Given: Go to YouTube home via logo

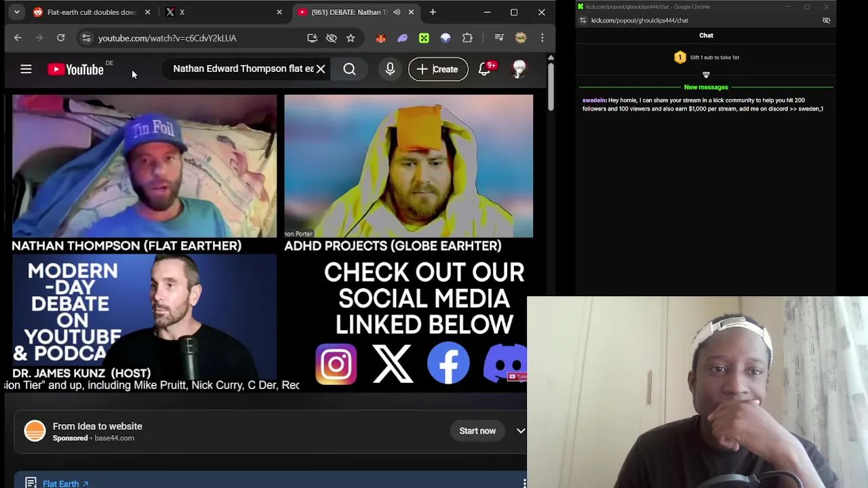Looking at the screenshot, I should click(75, 69).
